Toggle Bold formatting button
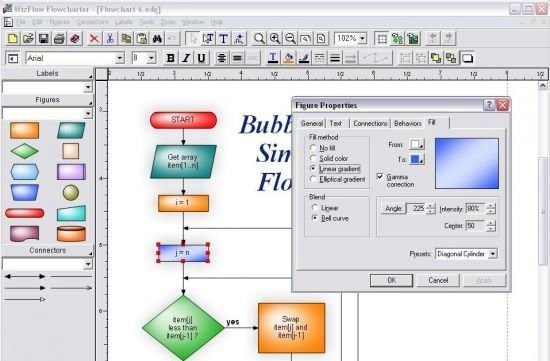This screenshot has width=550, height=361. [x=171, y=58]
